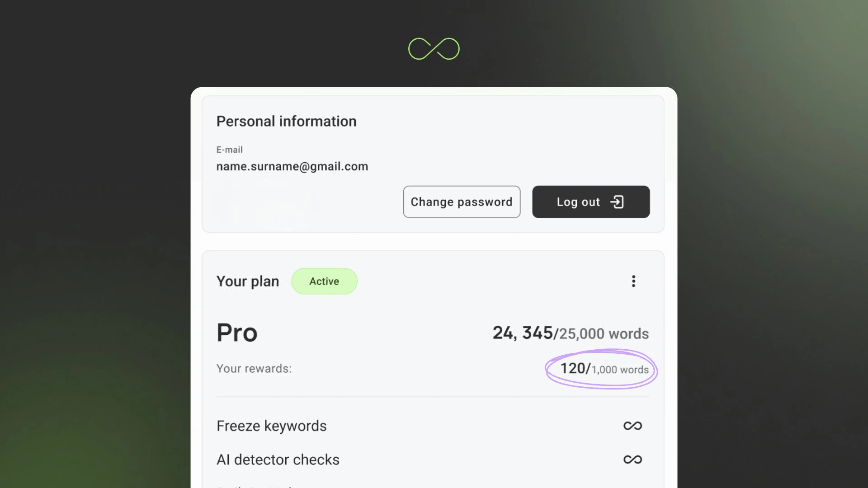Screen dimensions: 868x488
Task: Click the 1,000 words rewards limit text
Action: click(x=620, y=370)
